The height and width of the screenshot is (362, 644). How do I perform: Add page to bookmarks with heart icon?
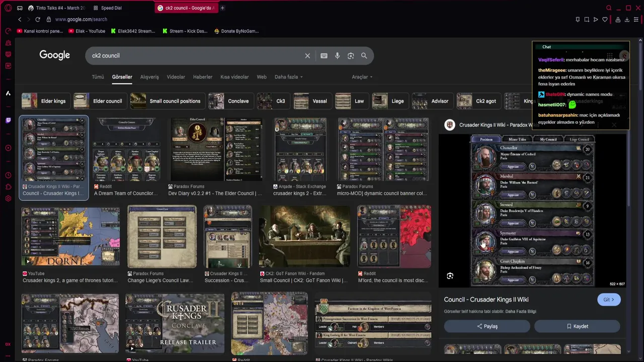605,20
